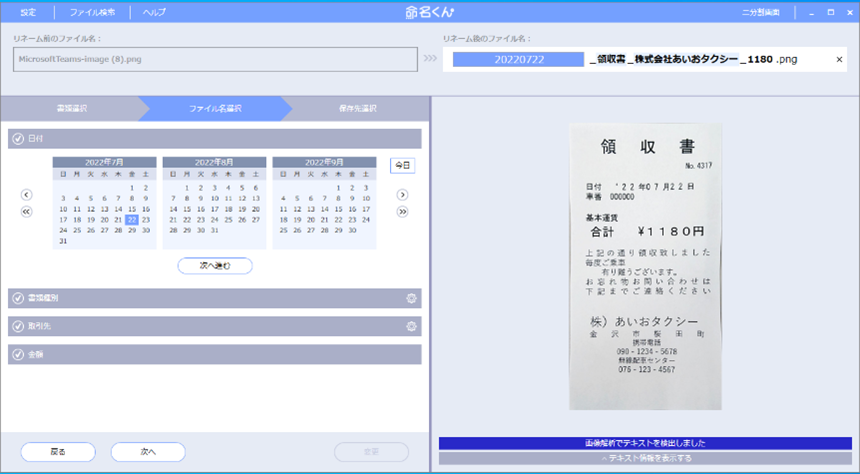Viewport: 860px width, 474px height.
Task: Click the next month single-arrow icon
Action: (402, 195)
